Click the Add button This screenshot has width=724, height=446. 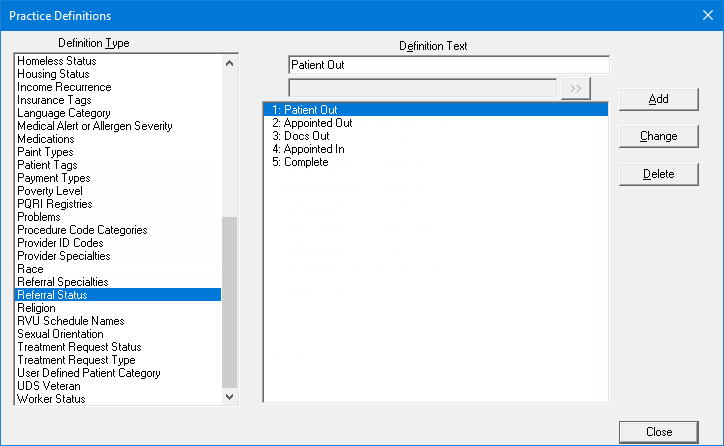coord(658,99)
